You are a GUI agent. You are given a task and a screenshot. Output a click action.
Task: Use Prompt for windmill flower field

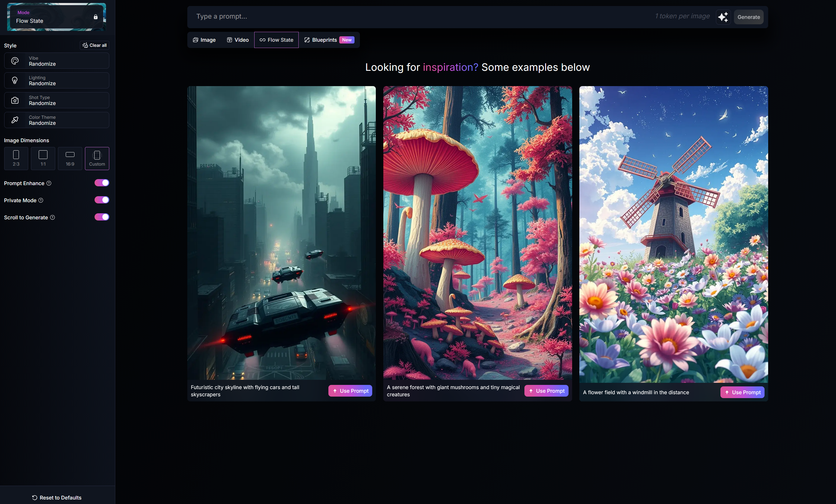(x=742, y=392)
